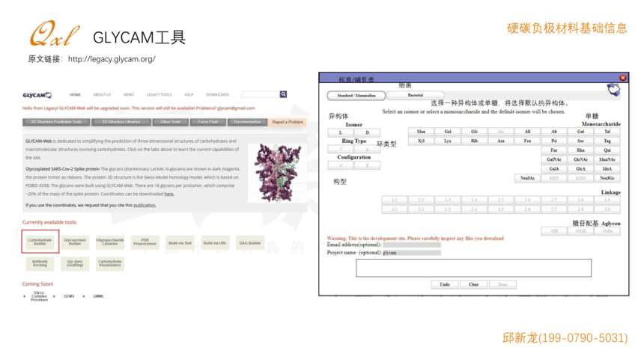The width and height of the screenshot is (644, 362).
Task: Select the Sor monosaccharide
Action: click(x=581, y=141)
